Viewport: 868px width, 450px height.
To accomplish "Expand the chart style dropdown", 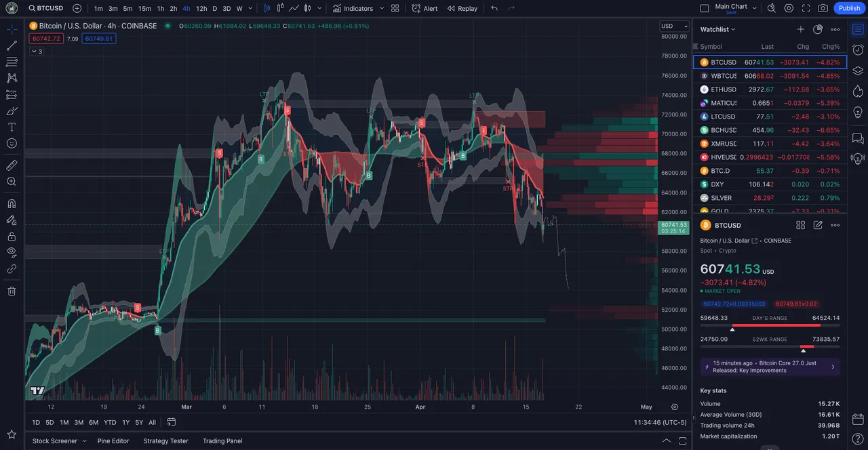I will pos(319,8).
